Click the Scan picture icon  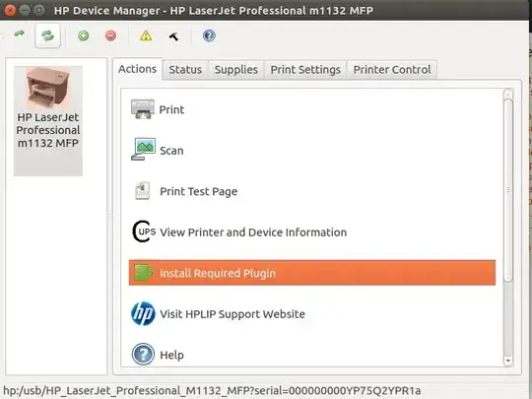pos(143,149)
